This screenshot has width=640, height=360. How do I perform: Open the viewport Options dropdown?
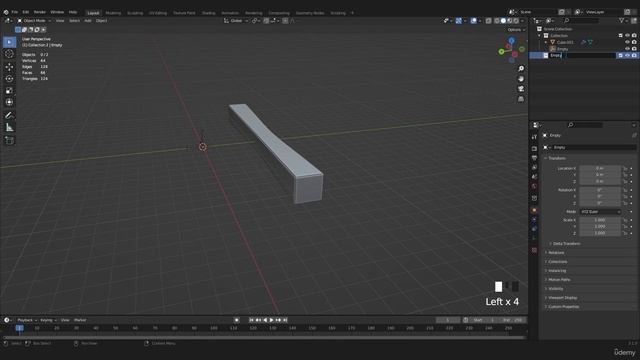click(x=516, y=30)
